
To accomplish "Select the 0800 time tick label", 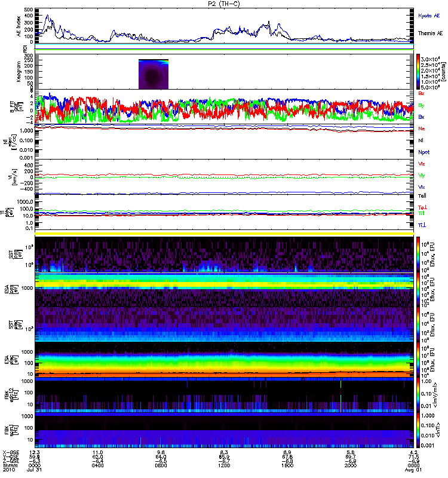I will click(161, 465).
